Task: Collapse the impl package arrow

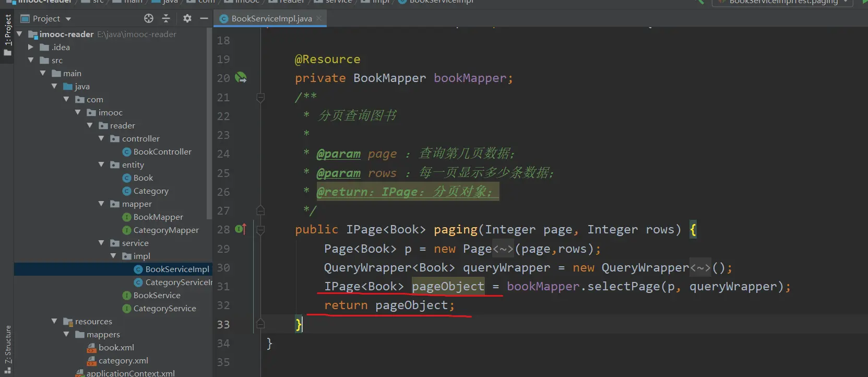Action: click(113, 256)
